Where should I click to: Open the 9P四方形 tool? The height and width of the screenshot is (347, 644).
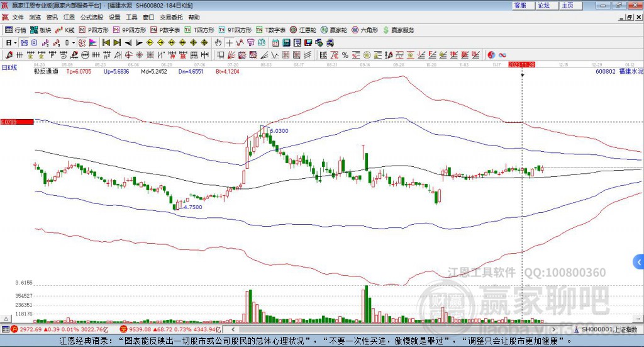tap(130, 30)
